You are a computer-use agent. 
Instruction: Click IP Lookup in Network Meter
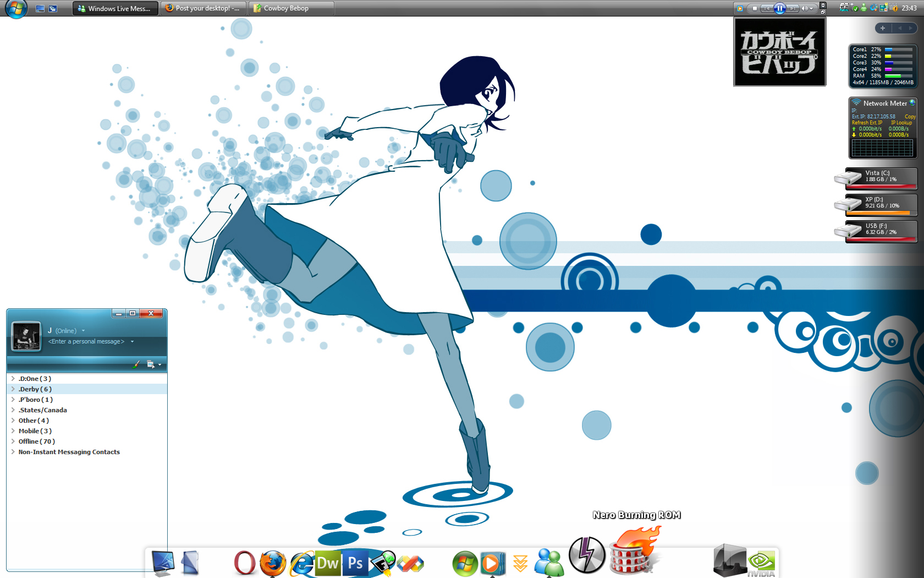(901, 123)
